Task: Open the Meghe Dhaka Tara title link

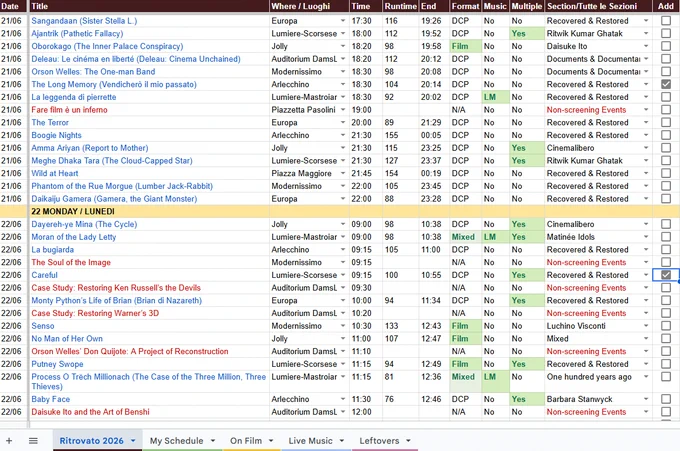Action: [112, 160]
